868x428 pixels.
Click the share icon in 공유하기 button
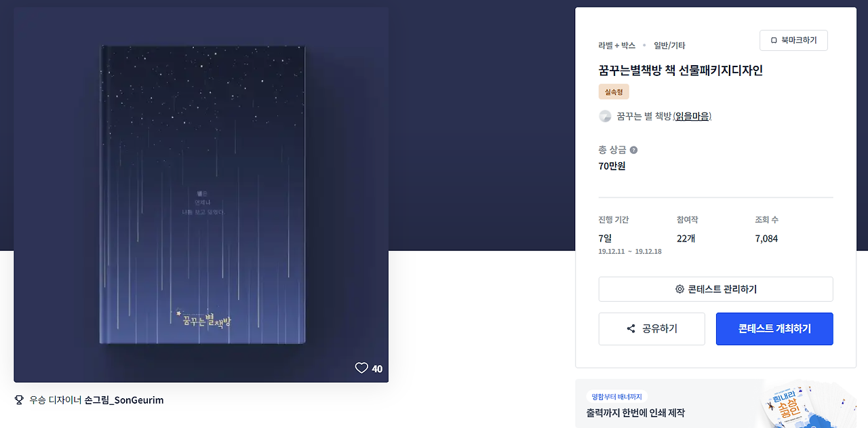click(x=631, y=329)
